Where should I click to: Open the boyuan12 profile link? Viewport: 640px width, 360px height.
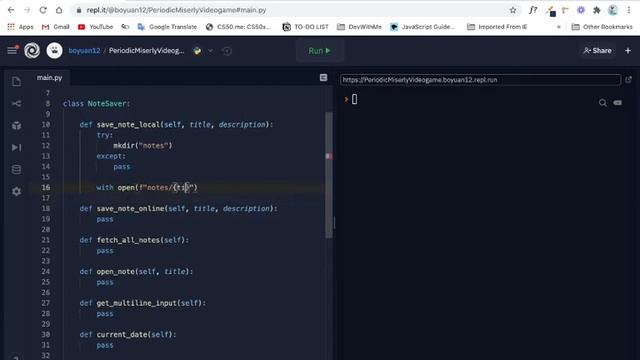click(x=84, y=51)
